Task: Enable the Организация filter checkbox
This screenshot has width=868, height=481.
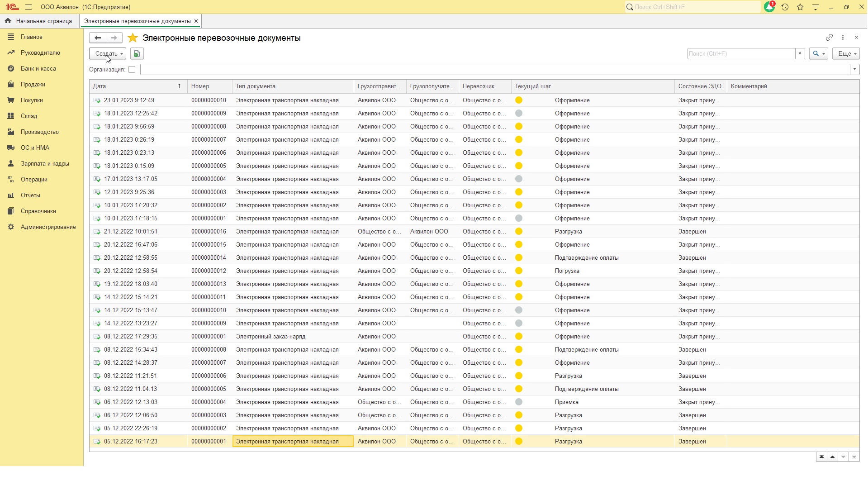Action: (x=132, y=70)
